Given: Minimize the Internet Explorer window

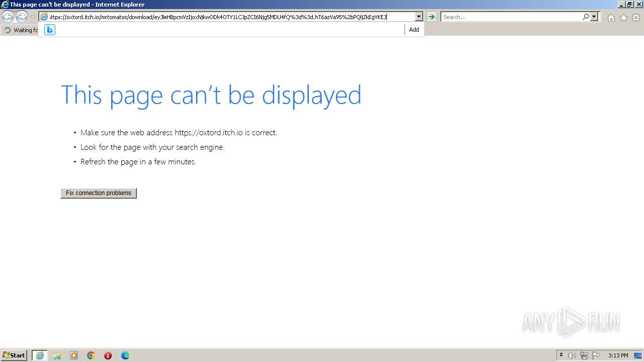Looking at the screenshot, I should coord(621,5).
